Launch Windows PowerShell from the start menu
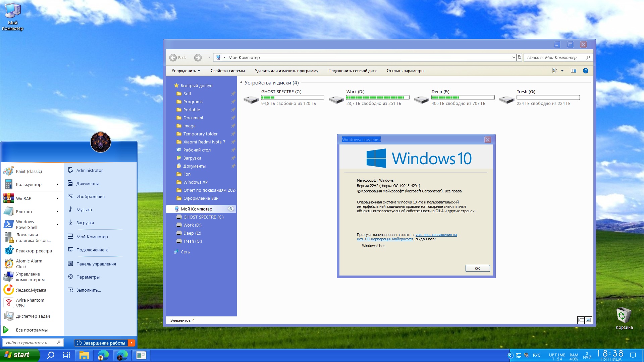 32,225
